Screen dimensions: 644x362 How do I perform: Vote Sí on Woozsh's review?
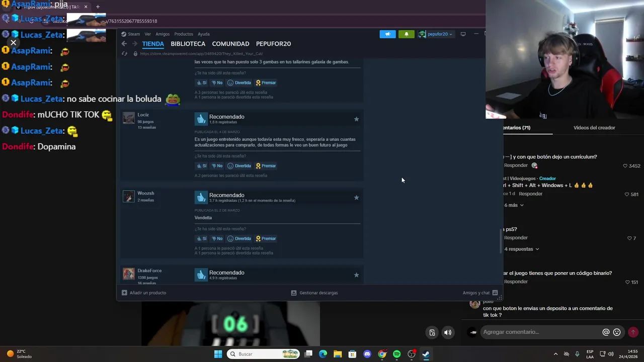point(202,239)
